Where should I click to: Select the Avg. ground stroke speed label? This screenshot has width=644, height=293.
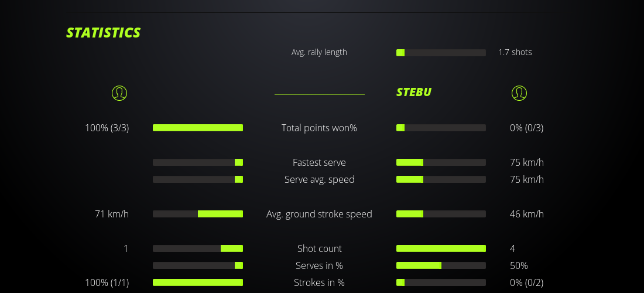[x=319, y=214]
